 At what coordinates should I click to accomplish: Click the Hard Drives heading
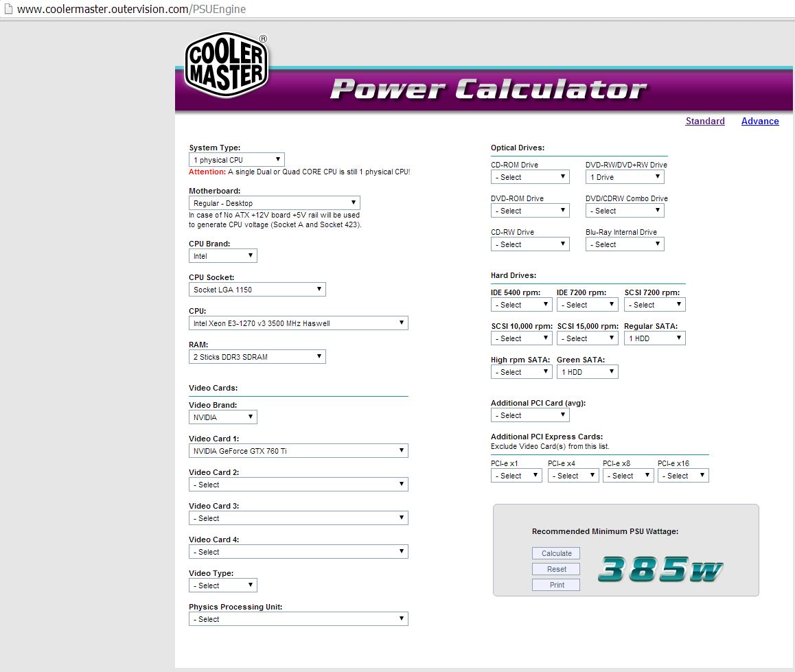click(x=514, y=275)
